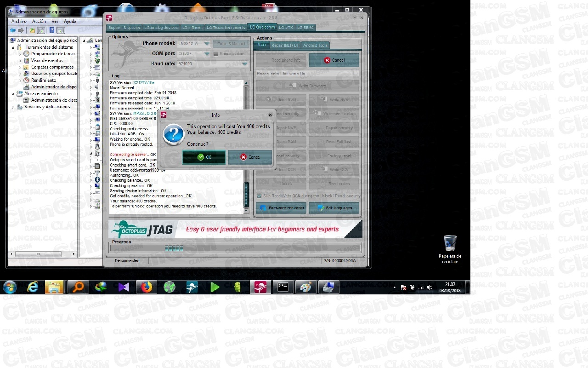Expand Visor de eventos node

point(20,60)
